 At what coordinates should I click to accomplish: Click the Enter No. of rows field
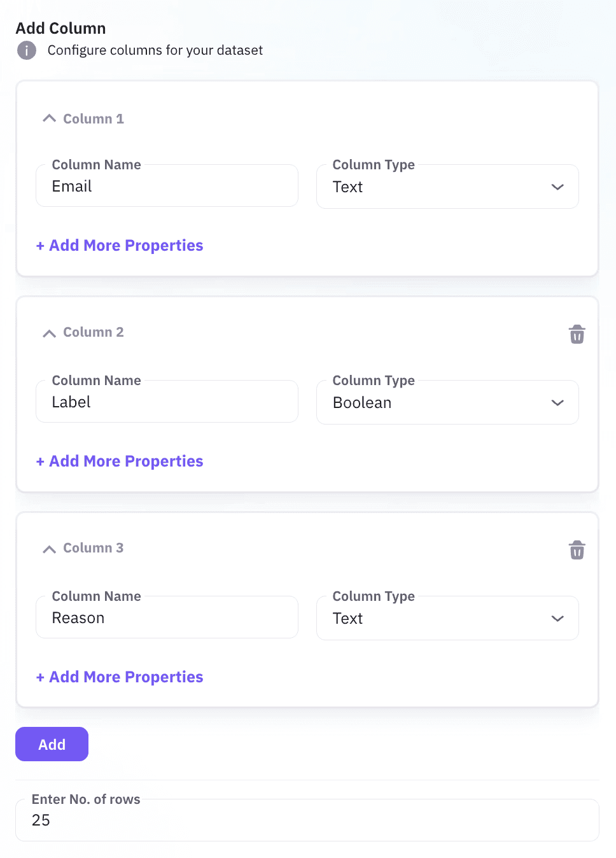[x=307, y=820]
